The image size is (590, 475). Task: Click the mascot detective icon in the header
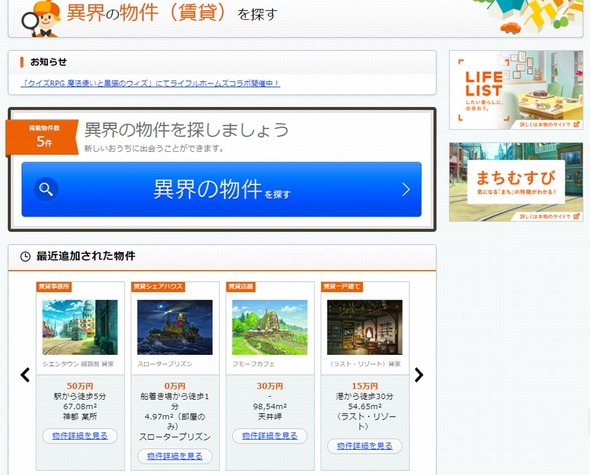coord(41,18)
